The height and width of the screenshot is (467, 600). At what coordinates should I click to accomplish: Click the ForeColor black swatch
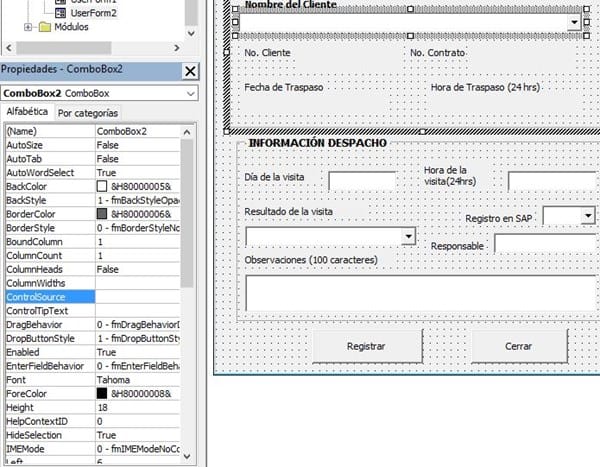pyautogui.click(x=102, y=394)
